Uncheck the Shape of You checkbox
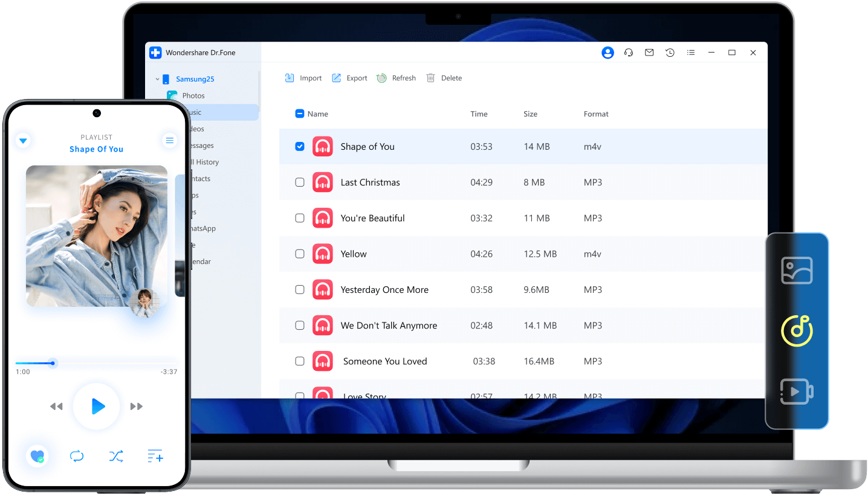868x494 pixels. tap(300, 146)
